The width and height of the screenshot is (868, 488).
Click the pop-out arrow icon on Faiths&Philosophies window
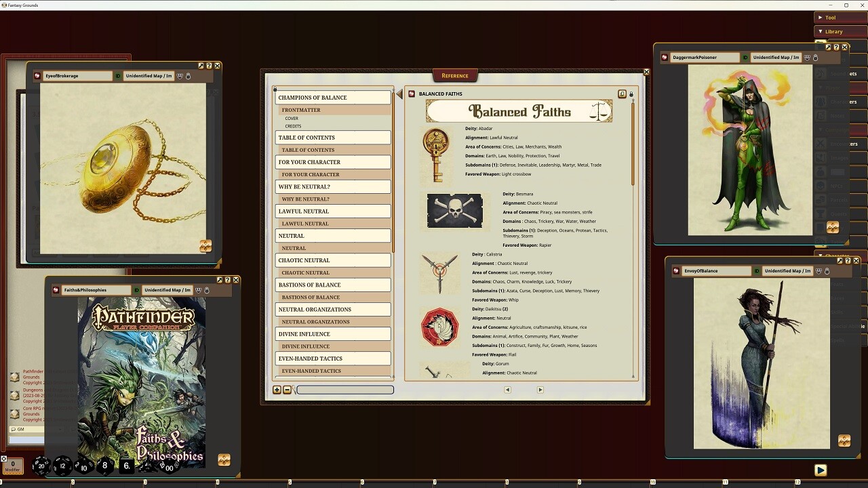(220, 279)
